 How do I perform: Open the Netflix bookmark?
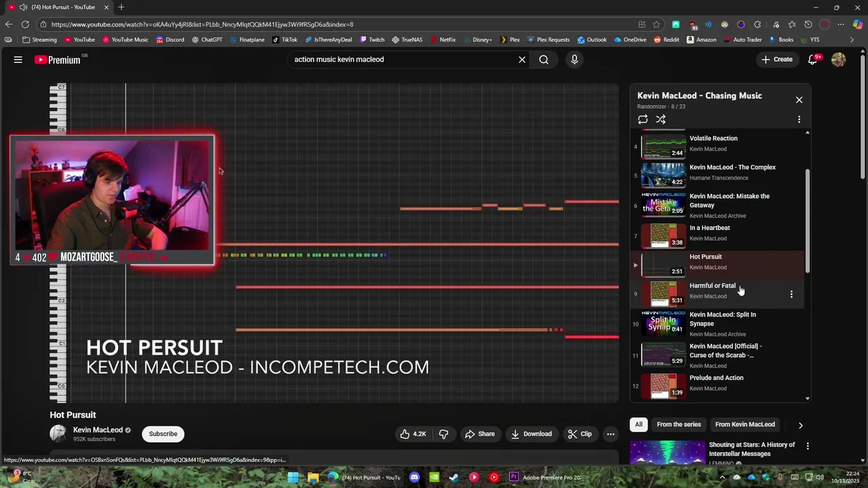443,40
